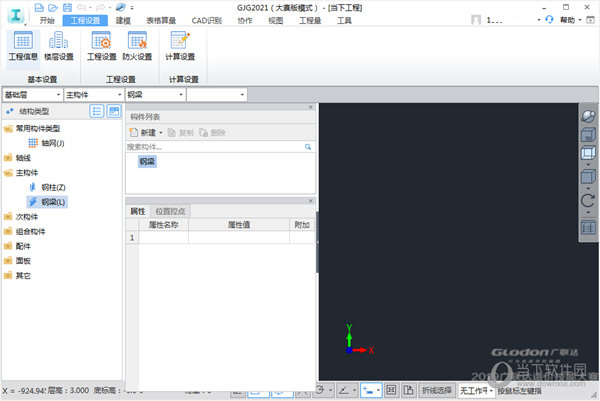Open 计算设置 calculation settings
This screenshot has width=600, height=401.
180,46
